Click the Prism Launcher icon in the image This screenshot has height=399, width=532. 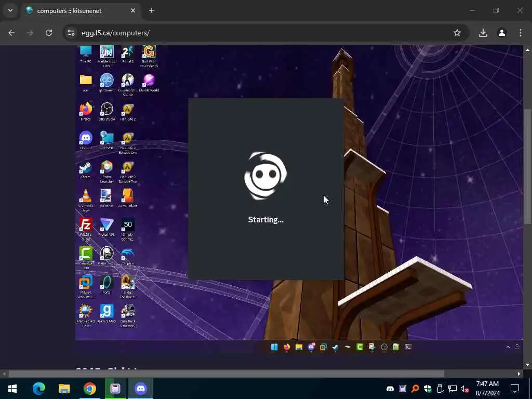tap(107, 171)
